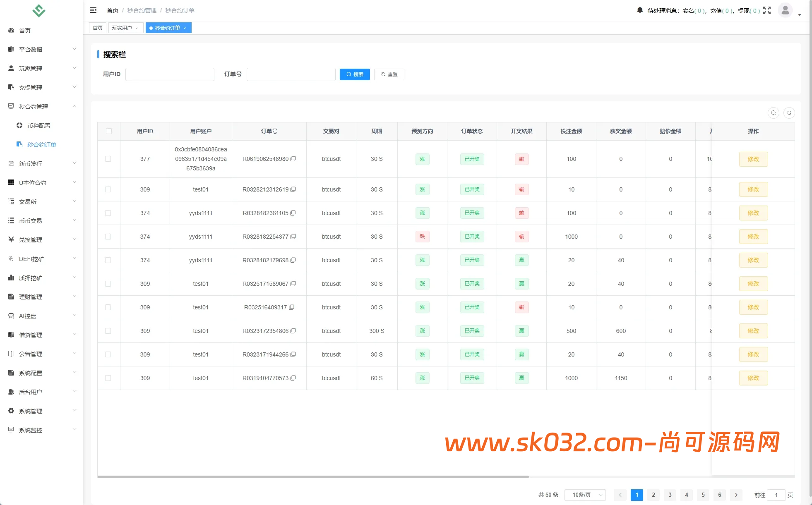Click the table search toggle icon
Viewport: 812px width, 505px height.
(x=774, y=113)
